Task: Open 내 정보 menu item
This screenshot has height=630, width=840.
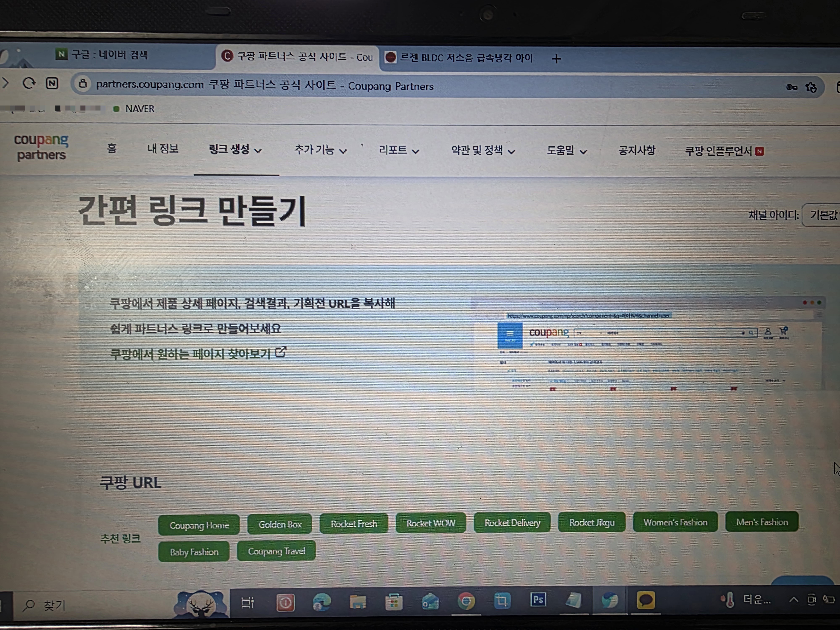Action: pos(163,148)
